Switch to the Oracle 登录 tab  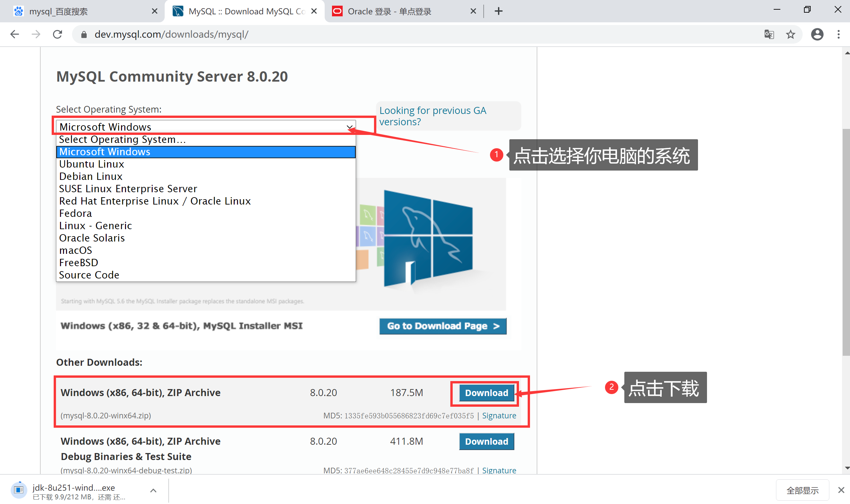point(389,11)
